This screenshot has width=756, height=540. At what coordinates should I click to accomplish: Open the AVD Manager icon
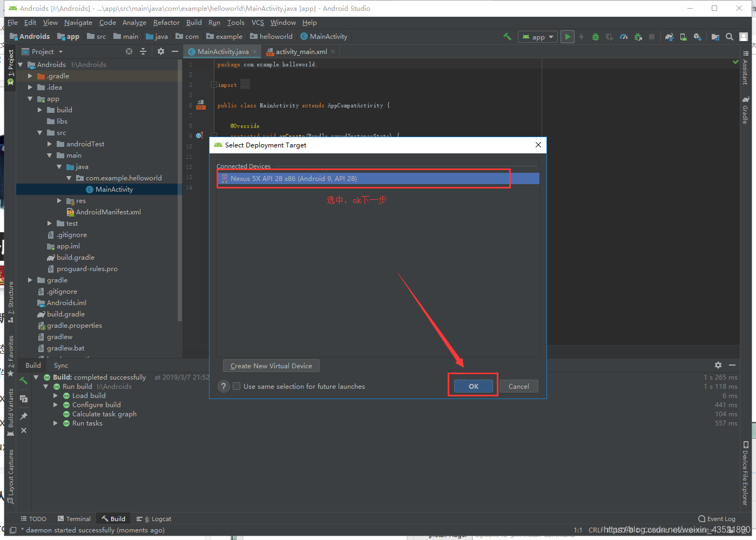pos(684,37)
